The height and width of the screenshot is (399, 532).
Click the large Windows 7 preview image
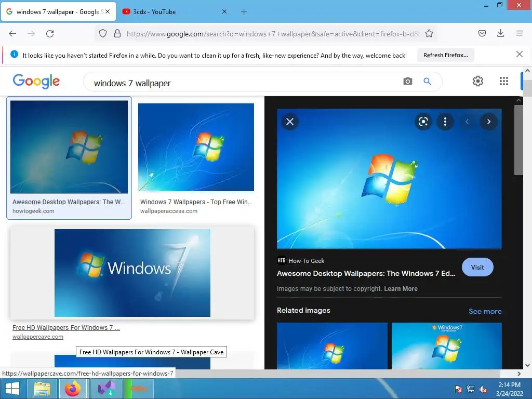coord(389,179)
